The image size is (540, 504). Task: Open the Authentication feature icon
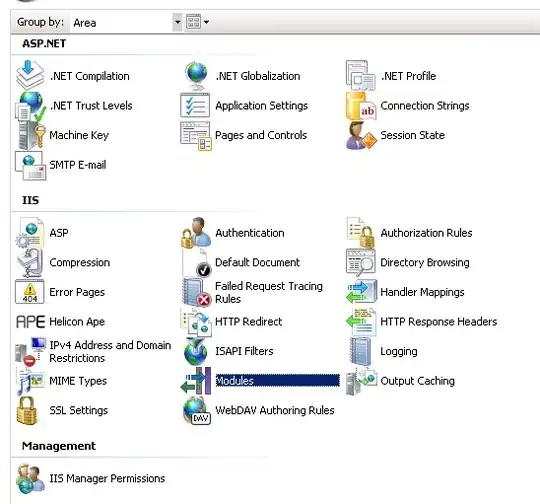(196, 233)
